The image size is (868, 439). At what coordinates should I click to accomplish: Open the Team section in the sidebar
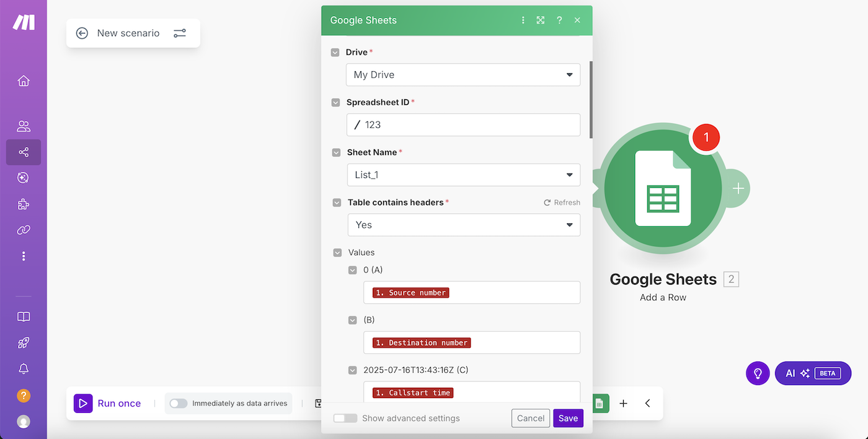click(x=24, y=126)
